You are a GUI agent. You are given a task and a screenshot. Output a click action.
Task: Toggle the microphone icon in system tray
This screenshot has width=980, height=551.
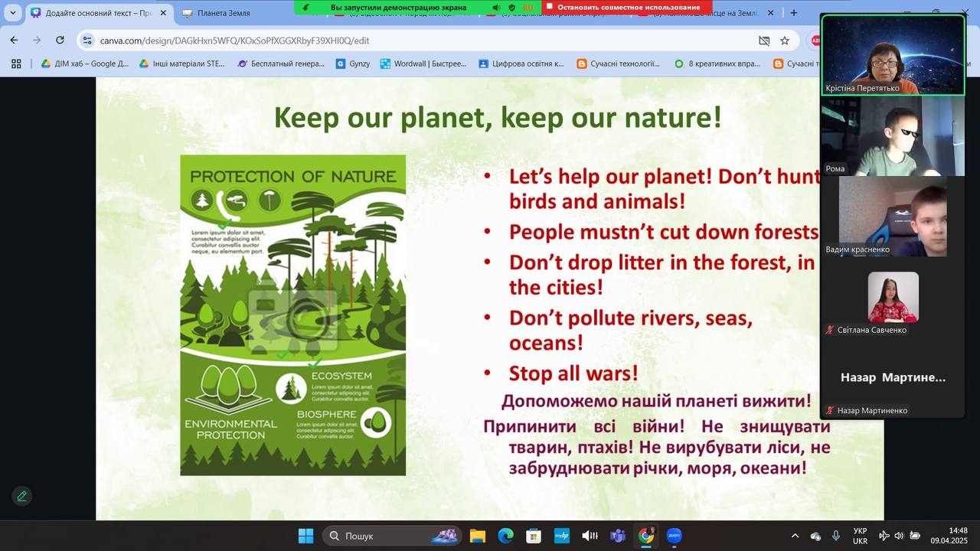click(x=836, y=536)
